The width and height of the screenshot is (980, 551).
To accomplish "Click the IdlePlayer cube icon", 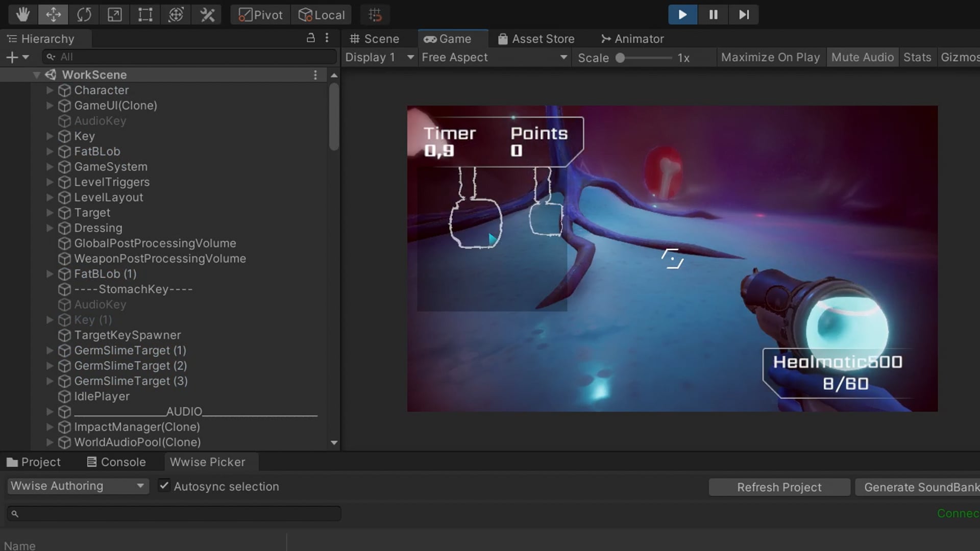I will pyautogui.click(x=64, y=396).
